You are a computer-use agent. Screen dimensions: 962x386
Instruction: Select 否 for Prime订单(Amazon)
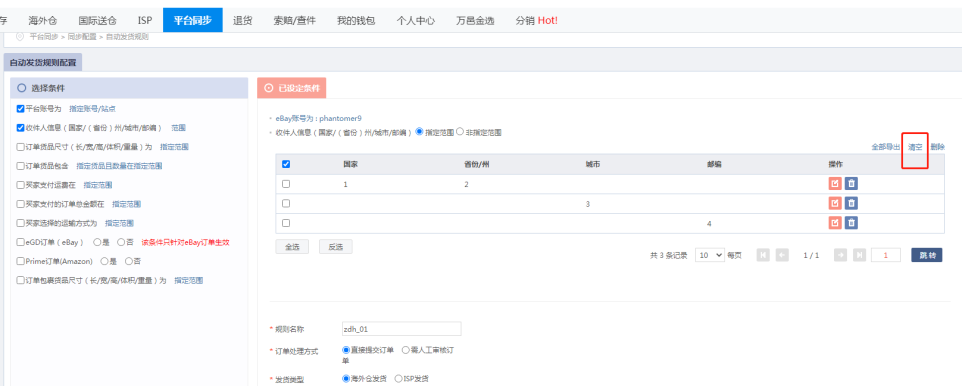(128, 261)
